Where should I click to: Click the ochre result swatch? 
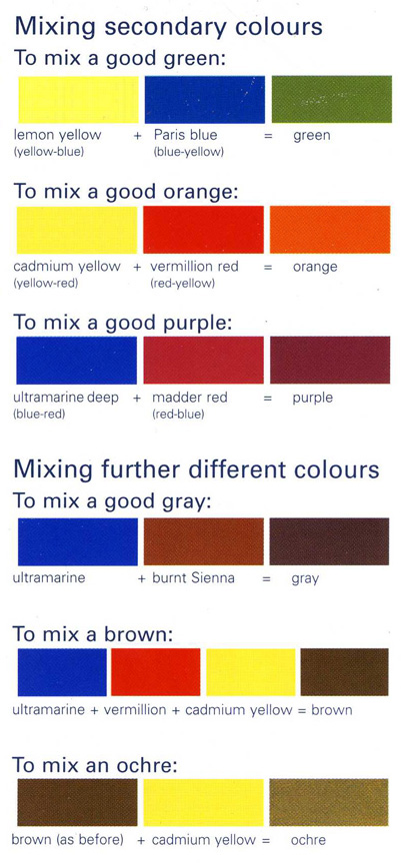click(329, 803)
